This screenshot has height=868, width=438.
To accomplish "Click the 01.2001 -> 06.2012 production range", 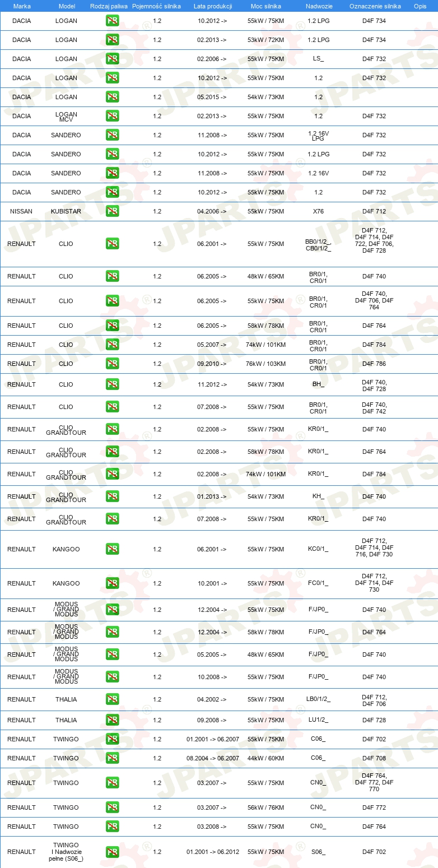I will pyautogui.click(x=213, y=852).
